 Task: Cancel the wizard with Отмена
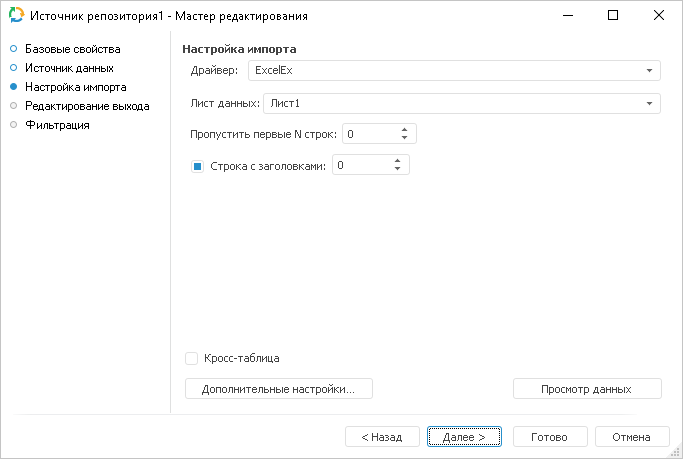coord(631,437)
